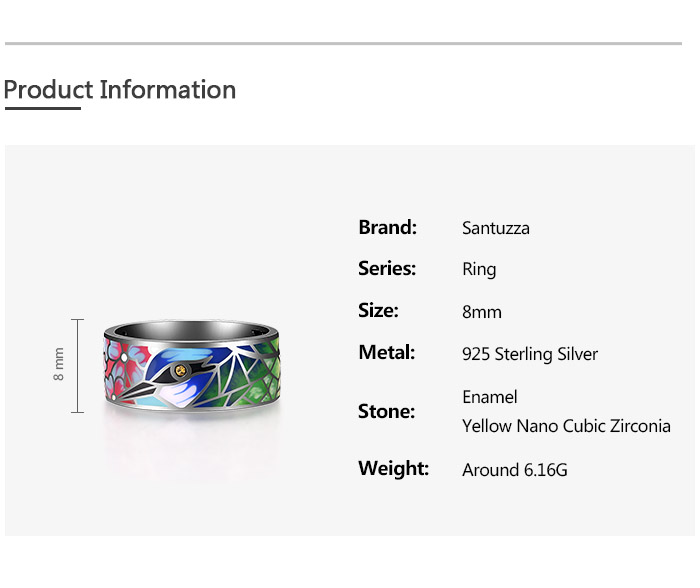Click the 8mm size value
Screen dimensions: 700x588
[x=482, y=312]
